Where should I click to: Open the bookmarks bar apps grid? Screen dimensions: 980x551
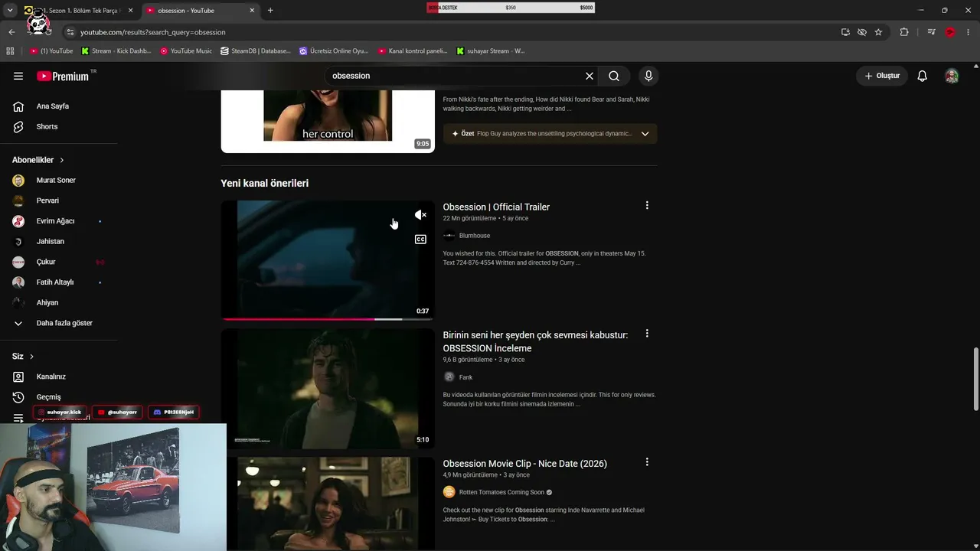(10, 51)
